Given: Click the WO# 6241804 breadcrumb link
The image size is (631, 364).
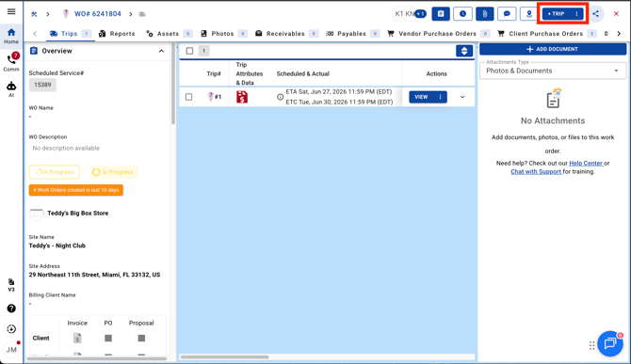Looking at the screenshot, I should coord(97,14).
